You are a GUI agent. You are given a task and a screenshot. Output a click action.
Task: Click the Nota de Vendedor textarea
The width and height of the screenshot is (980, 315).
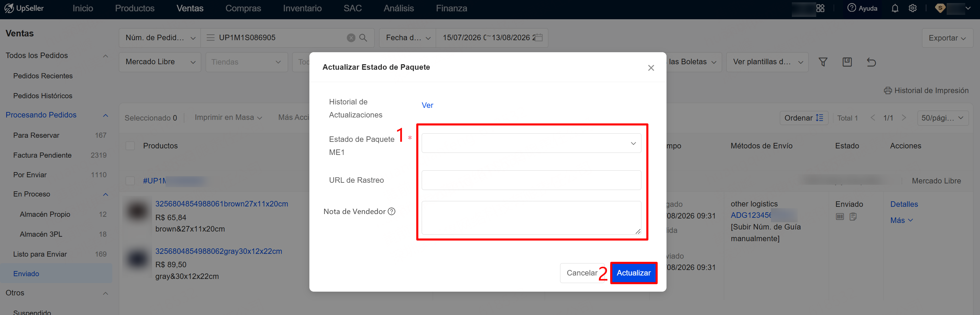click(531, 217)
